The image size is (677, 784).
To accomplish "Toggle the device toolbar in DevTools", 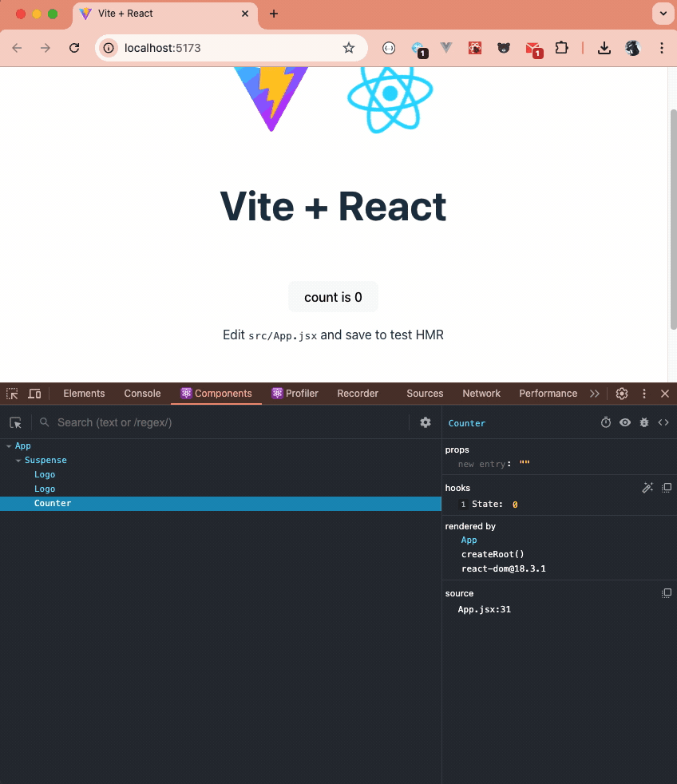I will pos(34,394).
